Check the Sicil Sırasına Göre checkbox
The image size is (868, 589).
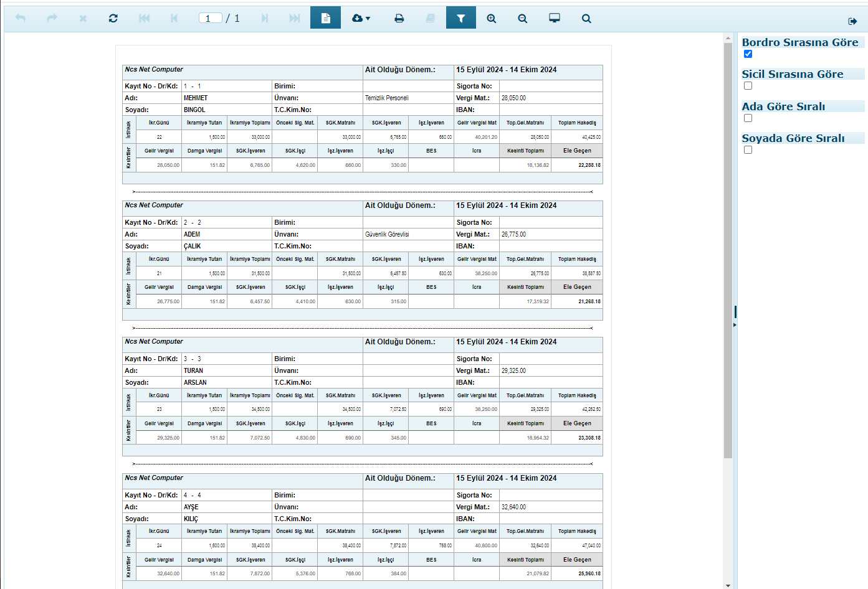pyautogui.click(x=748, y=85)
